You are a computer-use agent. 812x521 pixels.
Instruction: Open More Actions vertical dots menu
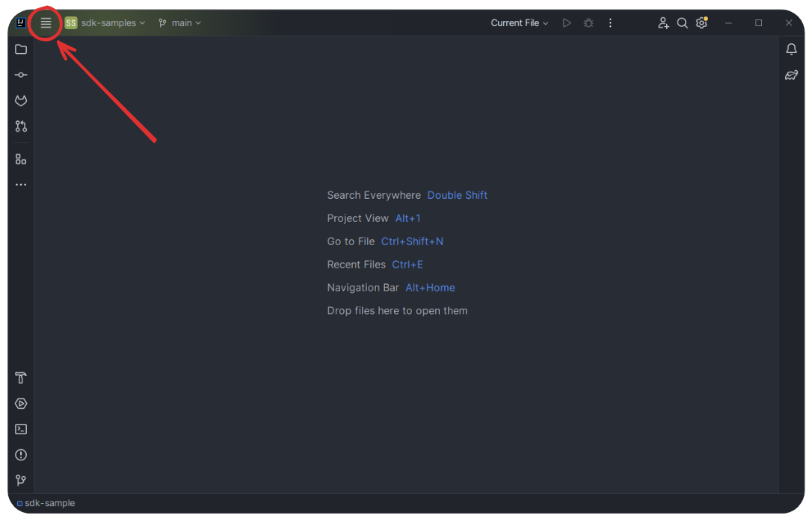pos(610,22)
